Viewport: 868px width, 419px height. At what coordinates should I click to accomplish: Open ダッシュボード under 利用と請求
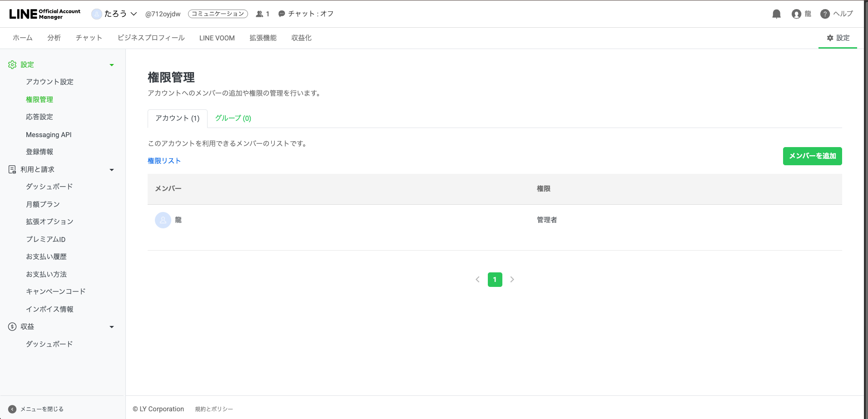pos(49,187)
